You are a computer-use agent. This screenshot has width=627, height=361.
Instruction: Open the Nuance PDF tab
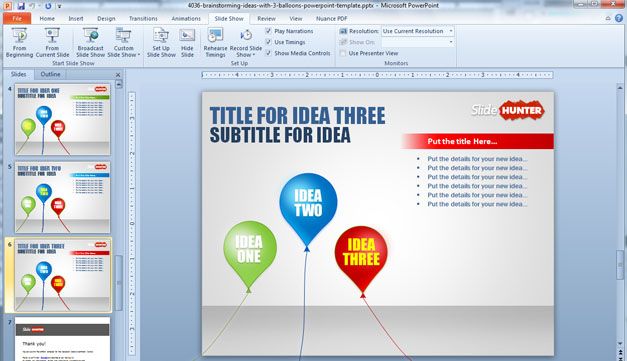pyautogui.click(x=331, y=18)
